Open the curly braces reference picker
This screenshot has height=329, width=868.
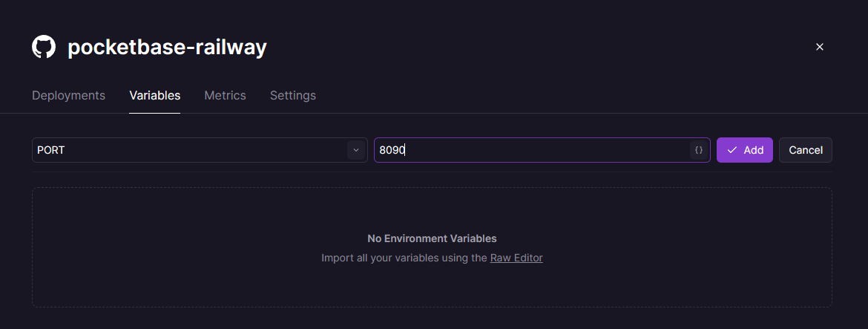(699, 150)
